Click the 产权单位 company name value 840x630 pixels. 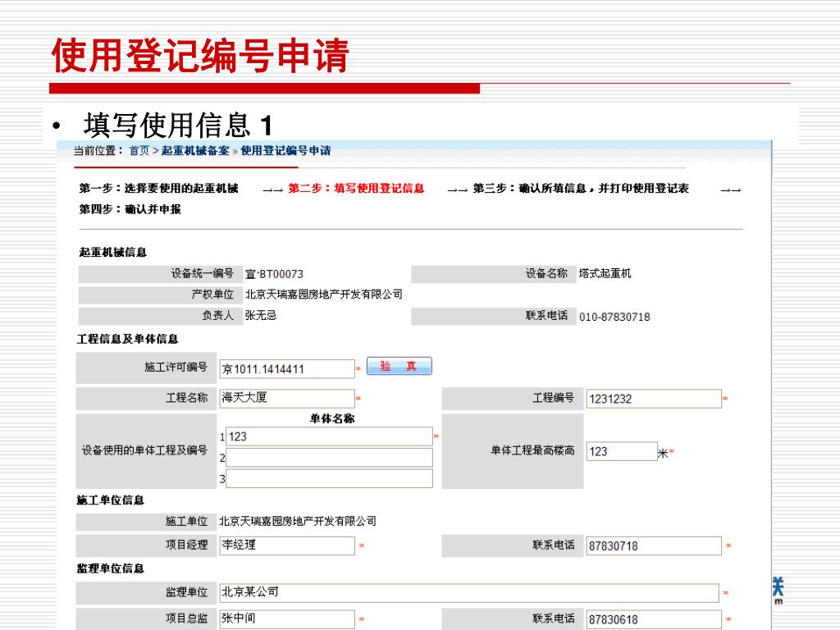[323, 294]
